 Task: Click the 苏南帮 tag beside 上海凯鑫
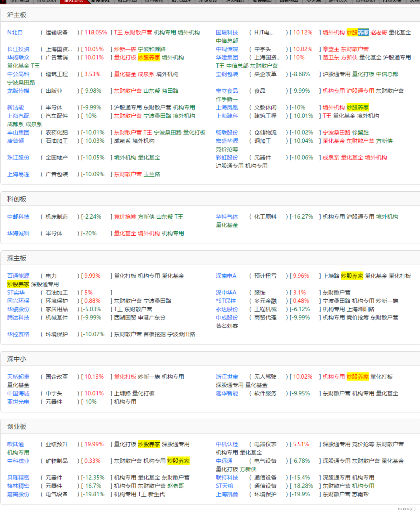(360, 494)
